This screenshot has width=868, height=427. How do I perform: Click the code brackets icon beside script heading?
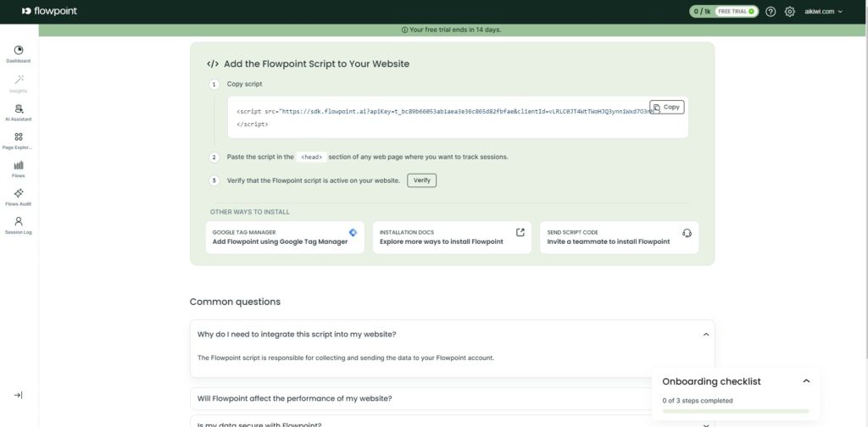(213, 64)
